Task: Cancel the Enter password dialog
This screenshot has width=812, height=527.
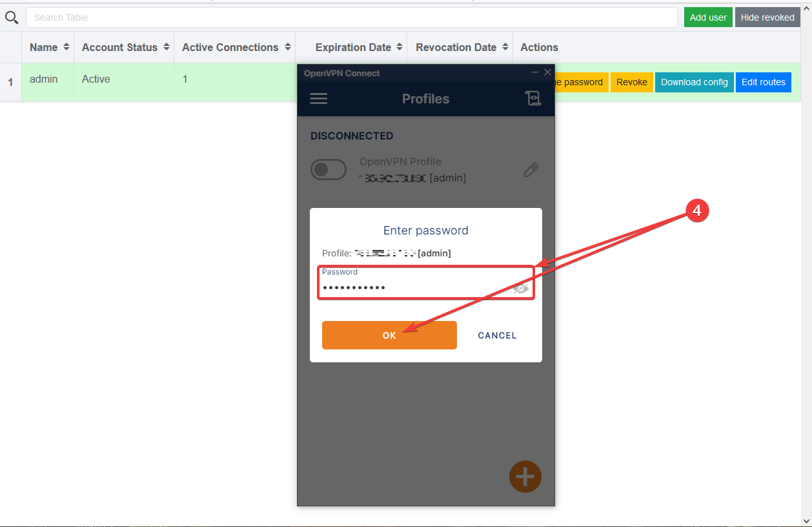Action: point(497,335)
